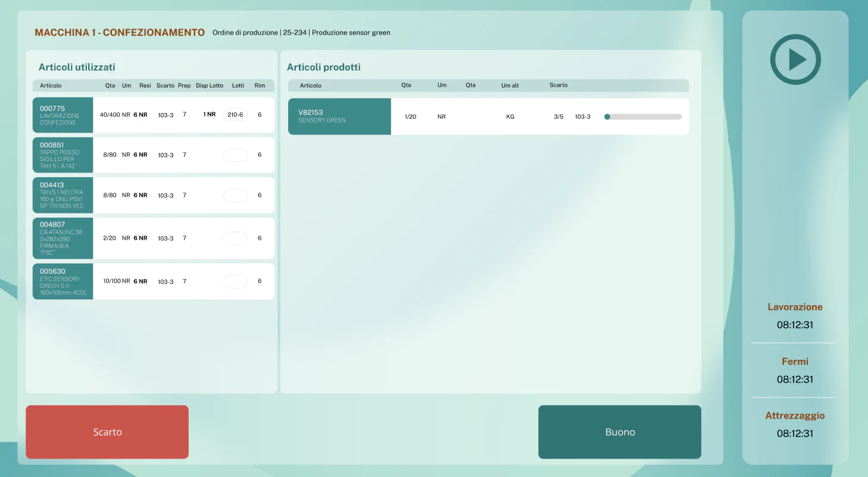The width and height of the screenshot is (868, 477).
Task: Click the Prep column header
Action: [185, 86]
